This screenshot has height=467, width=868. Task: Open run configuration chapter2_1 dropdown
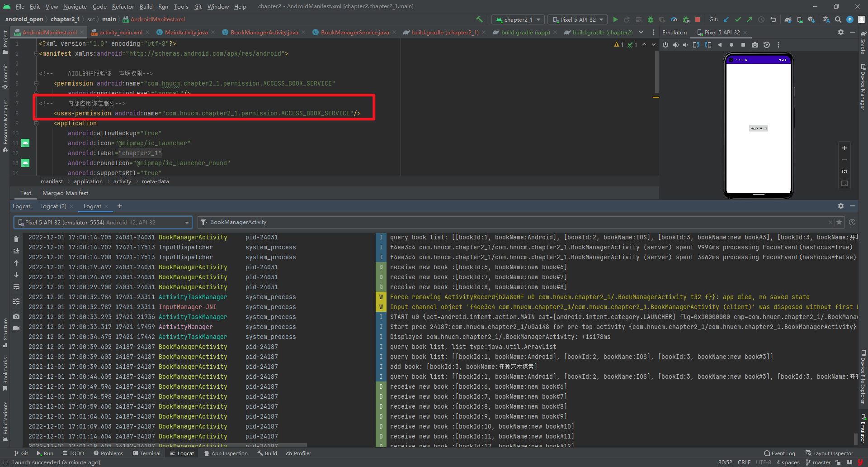519,19
